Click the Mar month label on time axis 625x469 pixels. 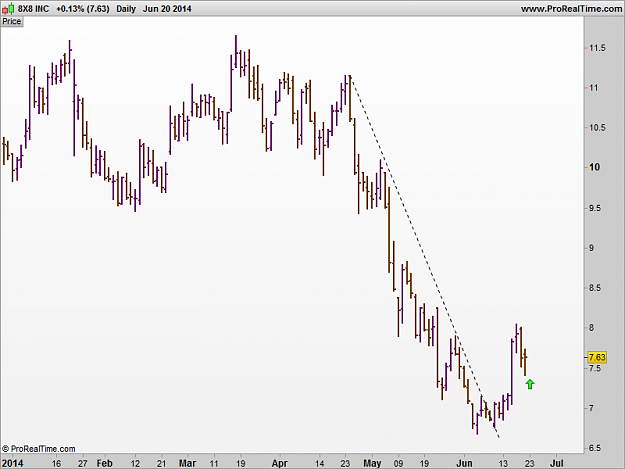click(187, 463)
